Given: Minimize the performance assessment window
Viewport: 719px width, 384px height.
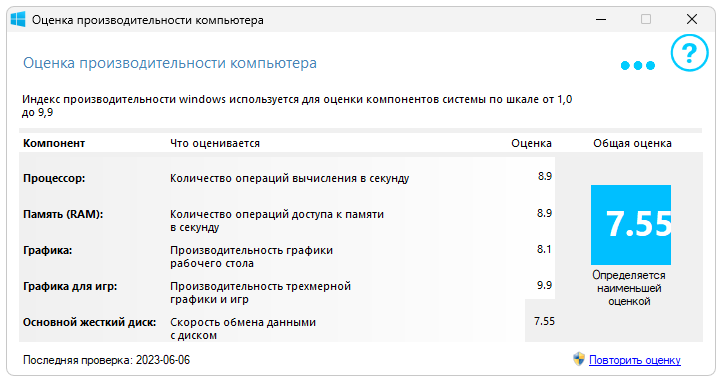Looking at the screenshot, I should [601, 19].
